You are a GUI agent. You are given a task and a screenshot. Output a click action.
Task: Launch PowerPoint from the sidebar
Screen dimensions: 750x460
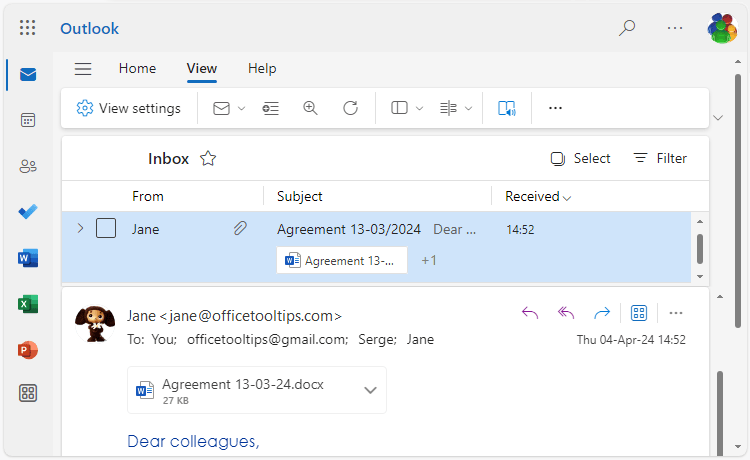[28, 350]
